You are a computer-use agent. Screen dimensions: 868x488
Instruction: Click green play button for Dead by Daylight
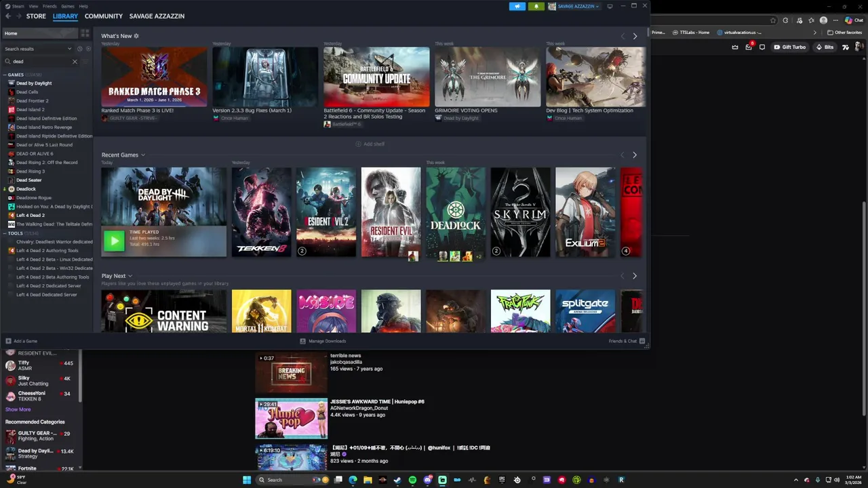[114, 241]
